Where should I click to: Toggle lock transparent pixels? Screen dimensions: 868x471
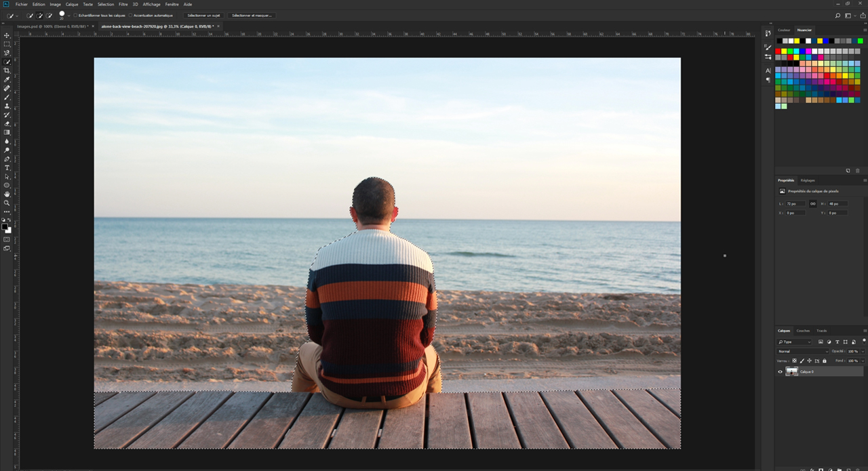point(794,361)
